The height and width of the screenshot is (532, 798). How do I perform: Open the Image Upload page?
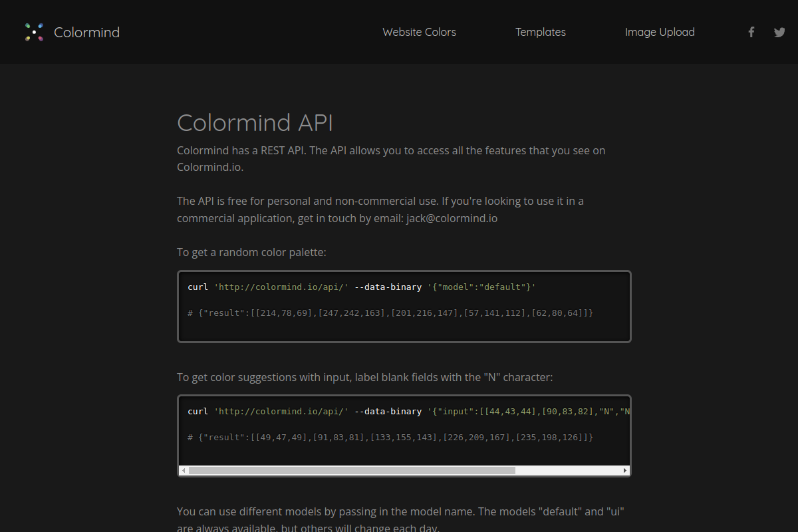(660, 32)
